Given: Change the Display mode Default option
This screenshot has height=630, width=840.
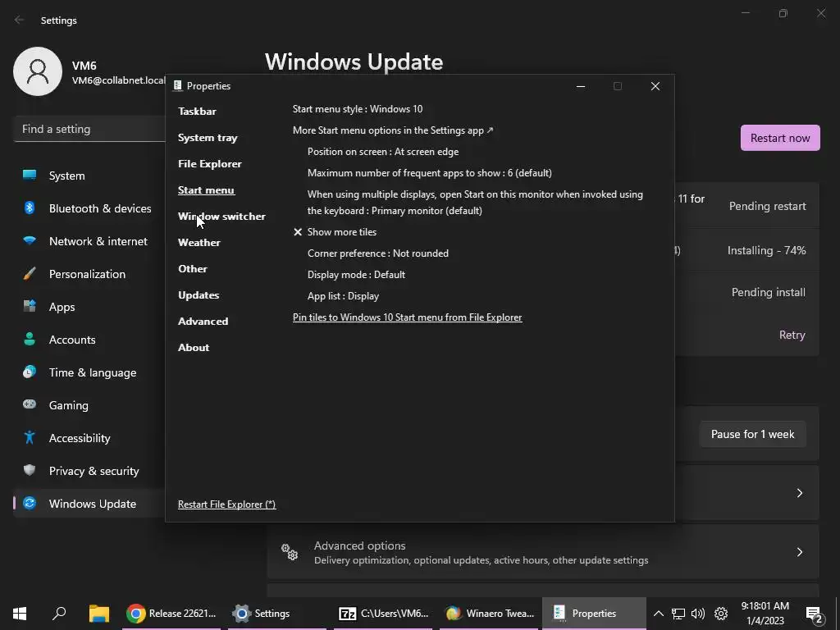Looking at the screenshot, I should 356,275.
